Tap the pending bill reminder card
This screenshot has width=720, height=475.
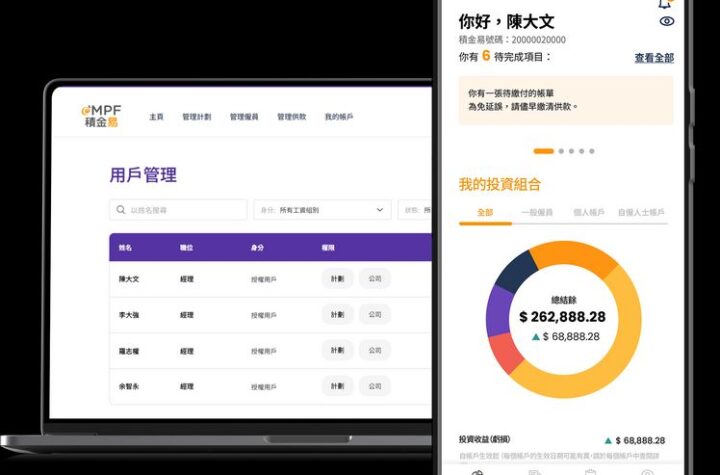[x=565, y=100]
